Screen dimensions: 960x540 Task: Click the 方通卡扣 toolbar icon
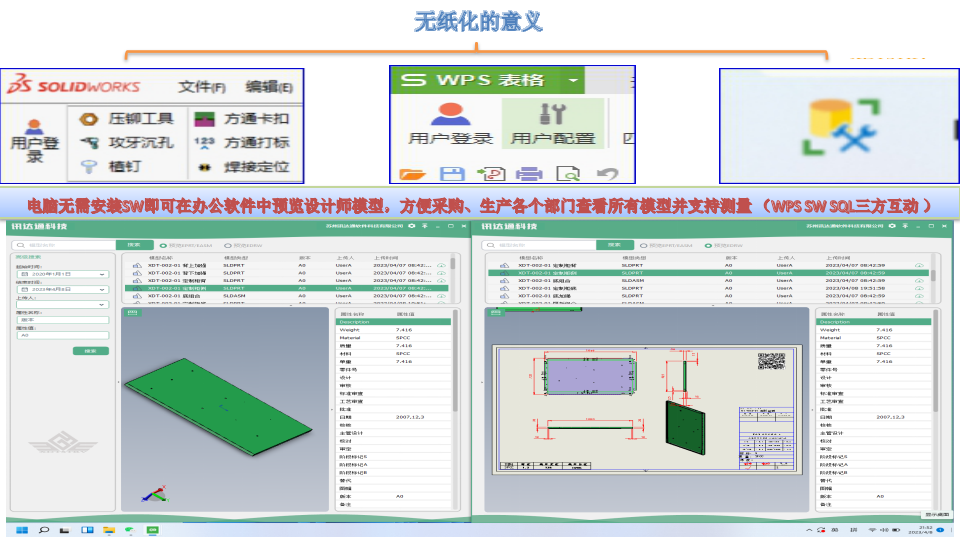204,119
